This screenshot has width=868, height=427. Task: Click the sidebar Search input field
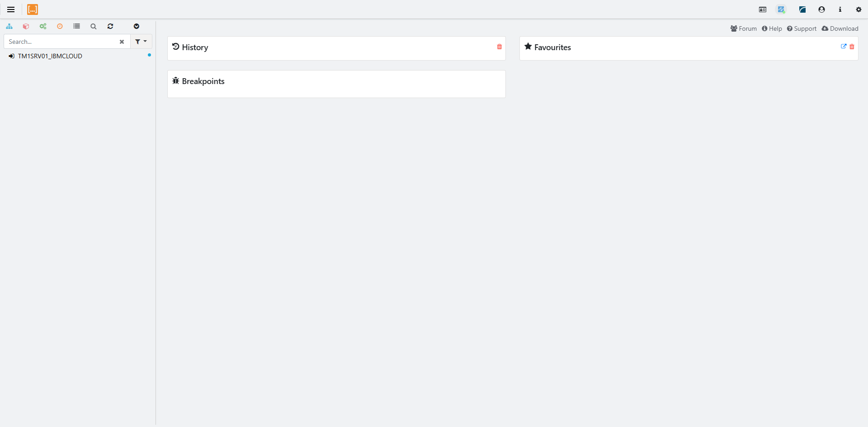[x=61, y=42]
